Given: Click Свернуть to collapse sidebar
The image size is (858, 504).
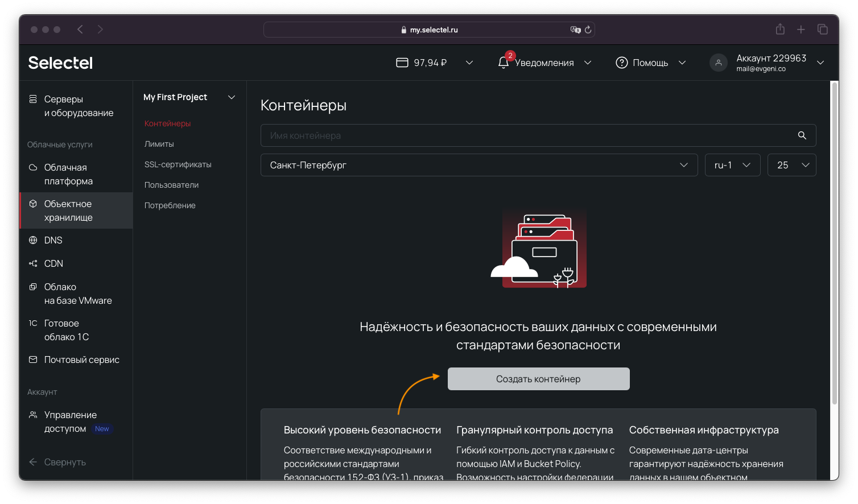Looking at the screenshot, I should tap(65, 462).
